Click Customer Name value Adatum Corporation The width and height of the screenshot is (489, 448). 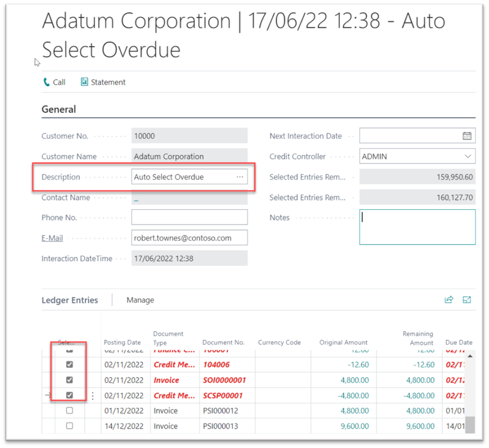190,157
